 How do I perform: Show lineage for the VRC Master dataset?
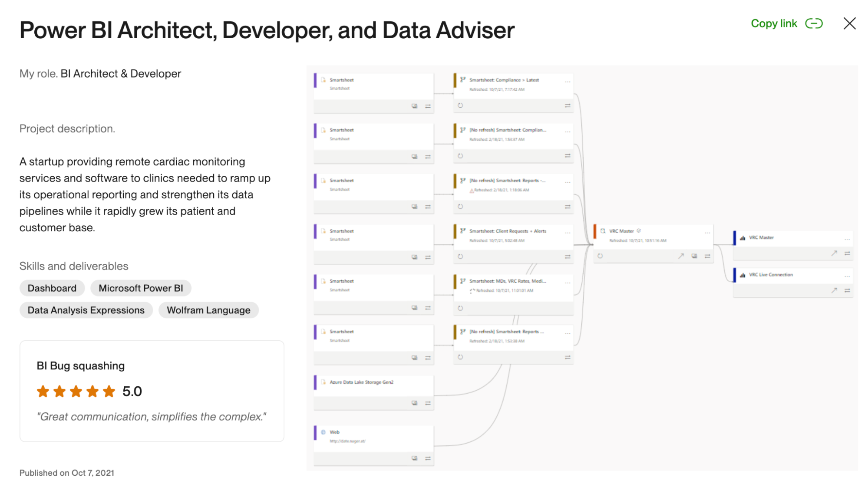(707, 256)
